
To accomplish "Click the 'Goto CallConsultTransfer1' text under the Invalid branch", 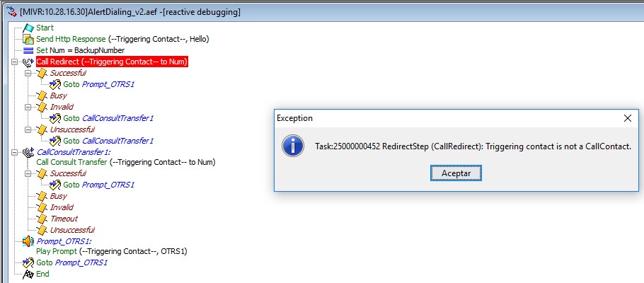I will click(x=108, y=118).
